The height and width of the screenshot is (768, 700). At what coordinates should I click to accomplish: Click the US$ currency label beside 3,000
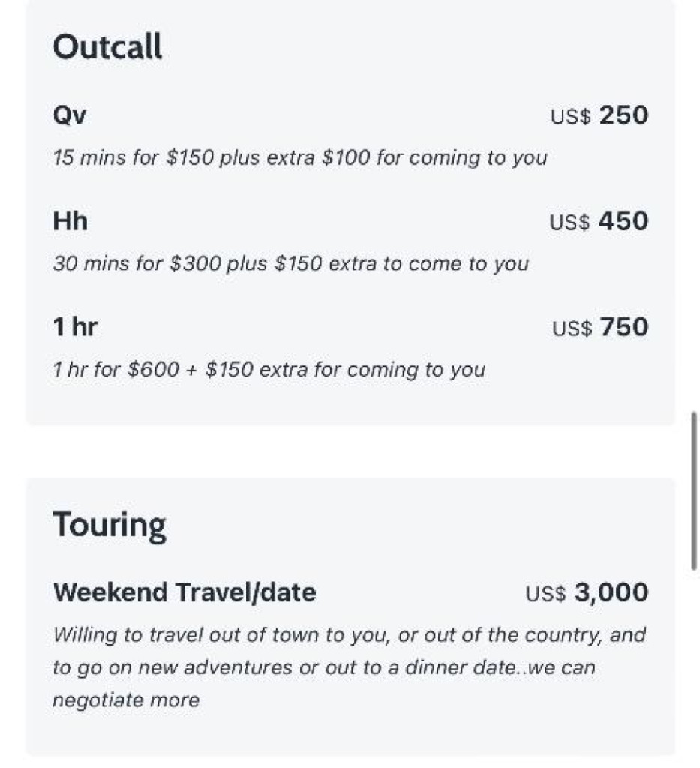[x=545, y=594]
